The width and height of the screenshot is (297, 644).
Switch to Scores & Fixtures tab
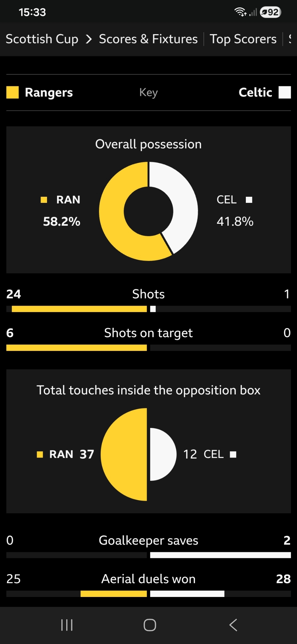148,39
